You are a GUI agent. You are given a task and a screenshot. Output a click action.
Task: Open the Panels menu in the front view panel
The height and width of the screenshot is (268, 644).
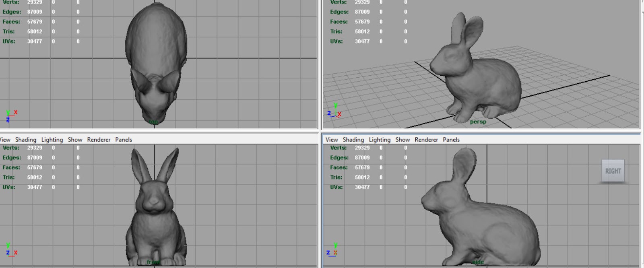[124, 140]
